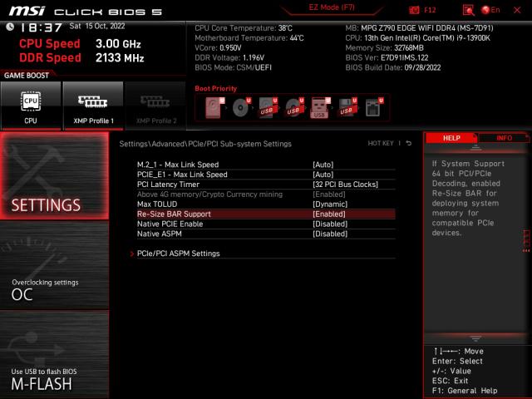The image size is (532, 399).
Task: Open the BIOS search magnifier icon
Action: click(x=469, y=10)
